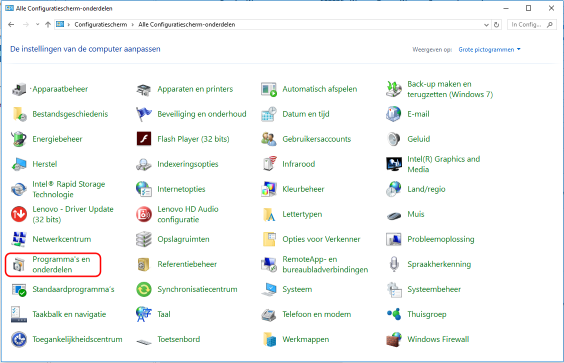Open the Synchronisatiecentrum icon

click(x=144, y=289)
